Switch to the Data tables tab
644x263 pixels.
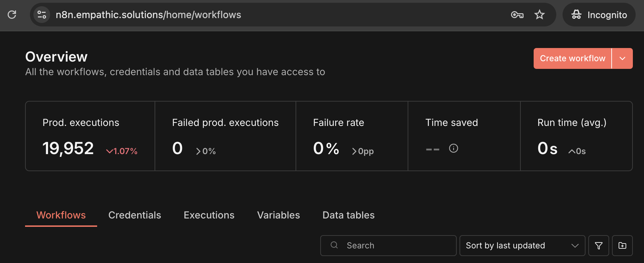[x=348, y=215]
